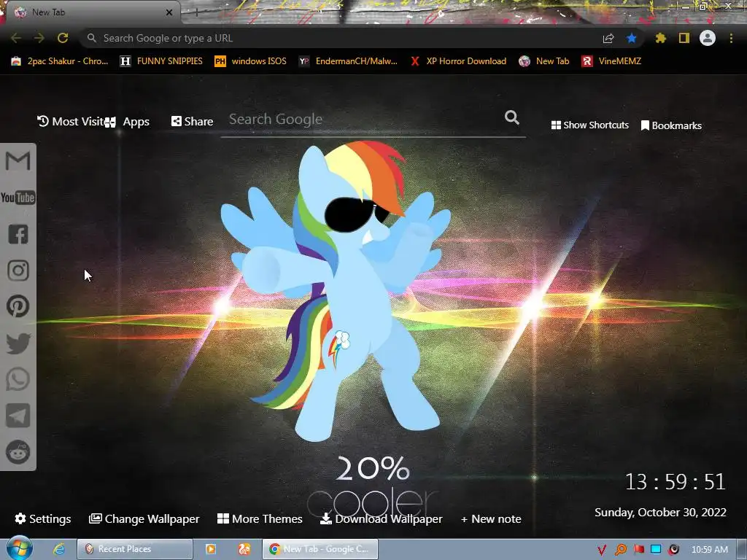Toggle the browser side panel icon

click(684, 38)
